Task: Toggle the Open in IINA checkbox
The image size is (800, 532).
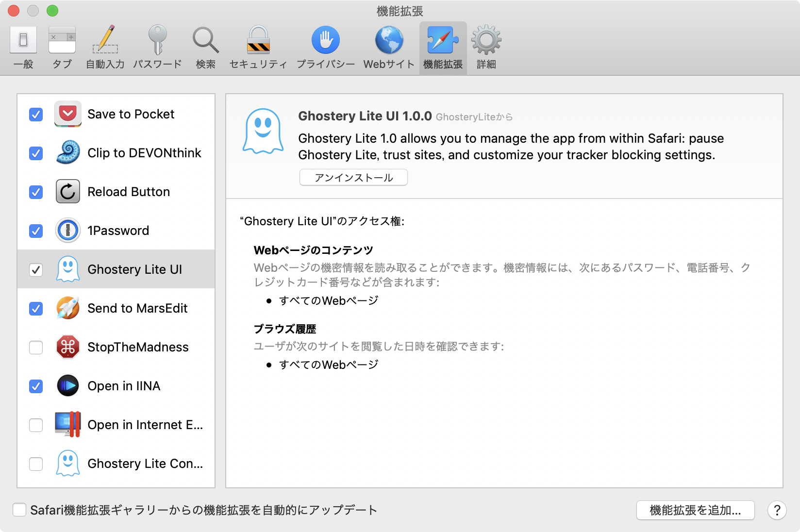Action: point(36,386)
